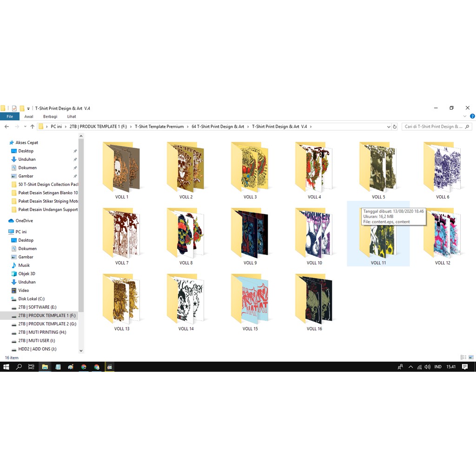Click navigation pane scrollbar up arrow
476x476 pixels.
(81, 136)
